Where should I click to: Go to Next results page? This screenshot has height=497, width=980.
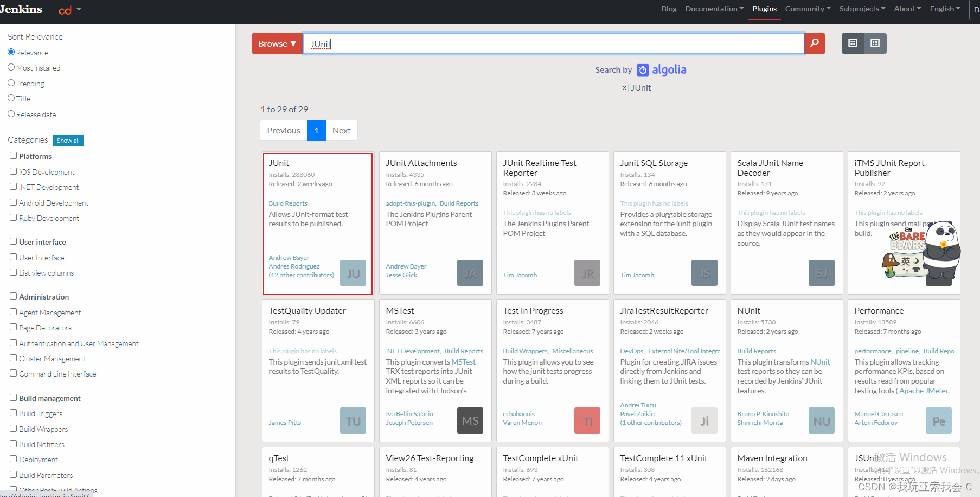pos(342,130)
